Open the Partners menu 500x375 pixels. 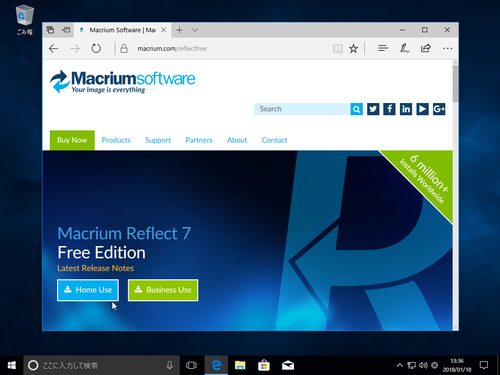(199, 140)
